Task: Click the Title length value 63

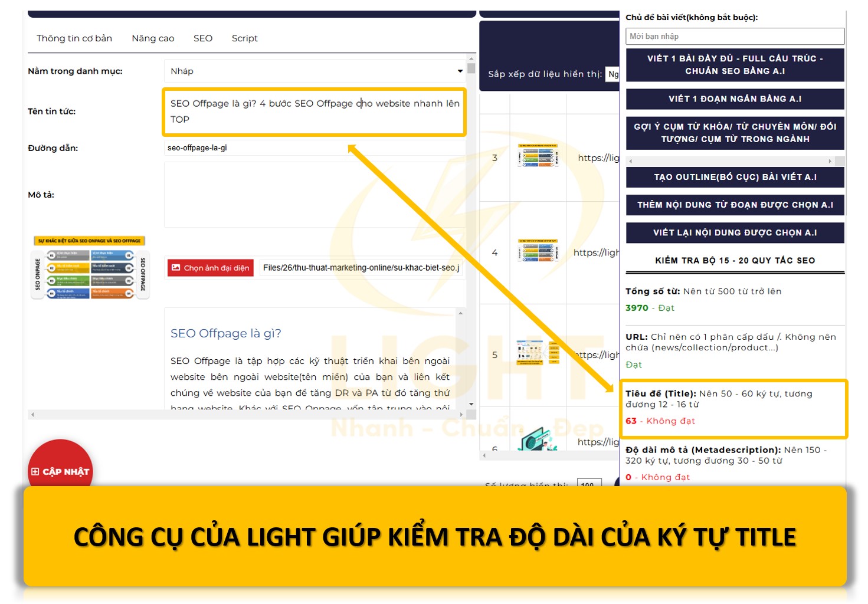Action: coord(631,421)
